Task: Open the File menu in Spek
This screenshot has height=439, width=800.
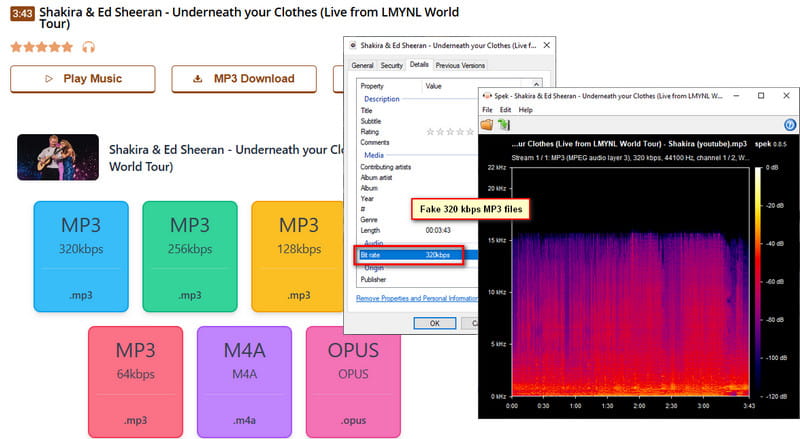Action: [487, 110]
